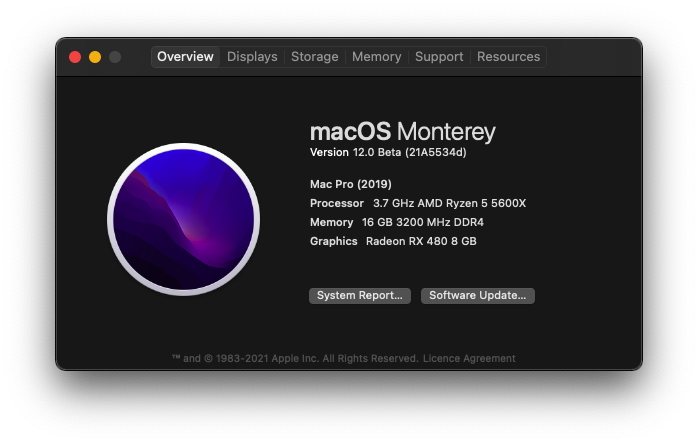Show the Support tab

[x=439, y=57]
